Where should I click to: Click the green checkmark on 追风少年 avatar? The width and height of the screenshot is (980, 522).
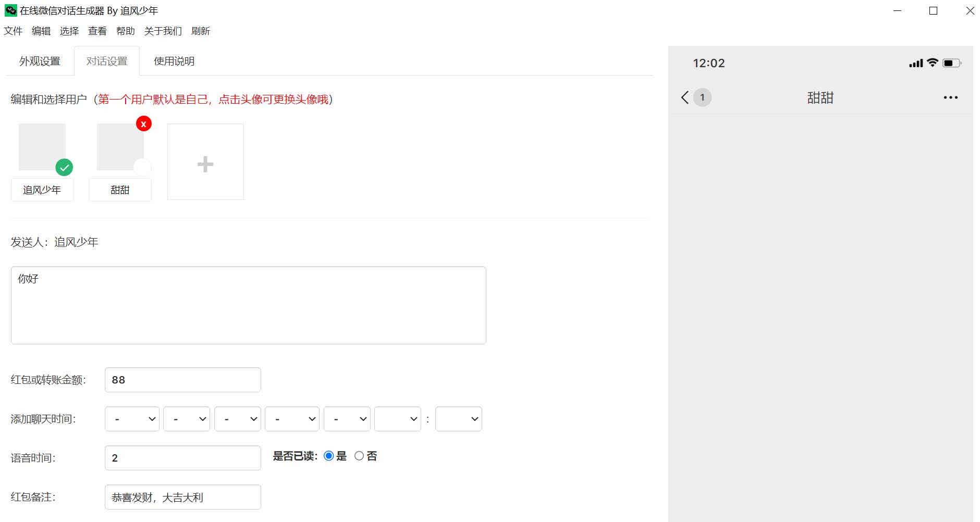(x=64, y=167)
